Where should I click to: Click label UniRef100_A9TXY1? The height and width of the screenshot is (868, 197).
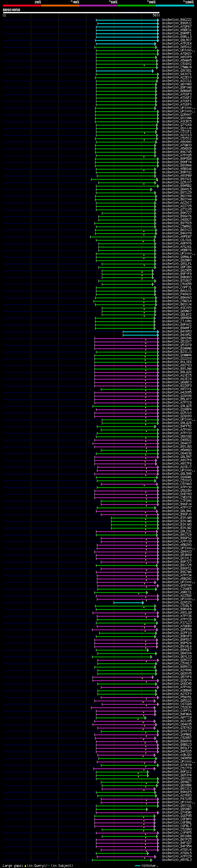click(177, 389)
